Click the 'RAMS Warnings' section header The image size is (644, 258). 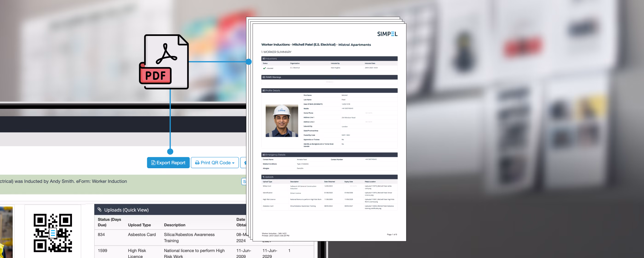329,77
